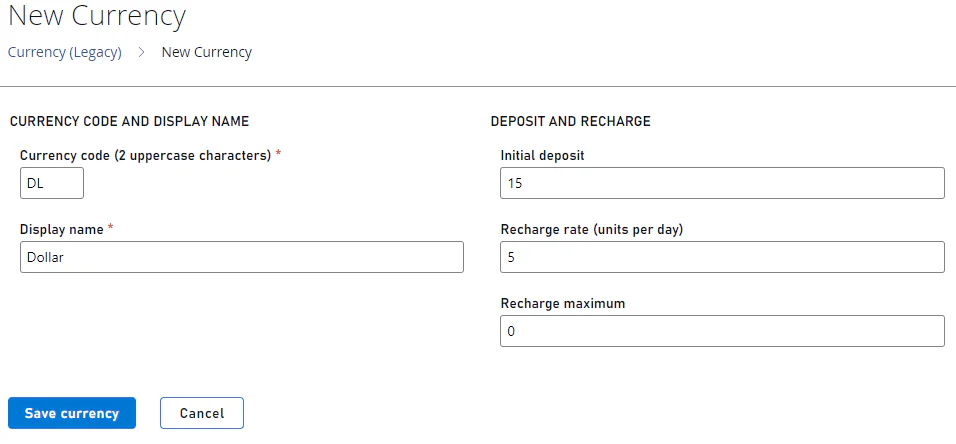This screenshot has width=956, height=444.
Task: Click the Recharge rate (units per day) label
Action: pyautogui.click(x=591, y=229)
